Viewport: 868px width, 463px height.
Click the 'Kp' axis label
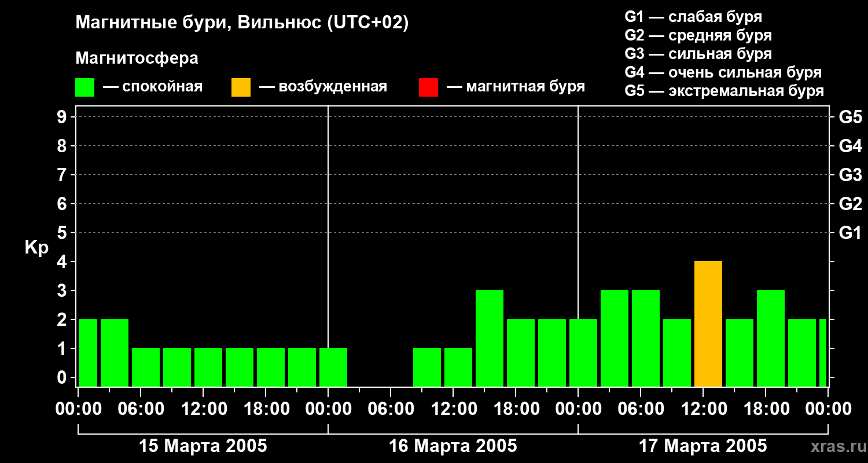(x=37, y=248)
